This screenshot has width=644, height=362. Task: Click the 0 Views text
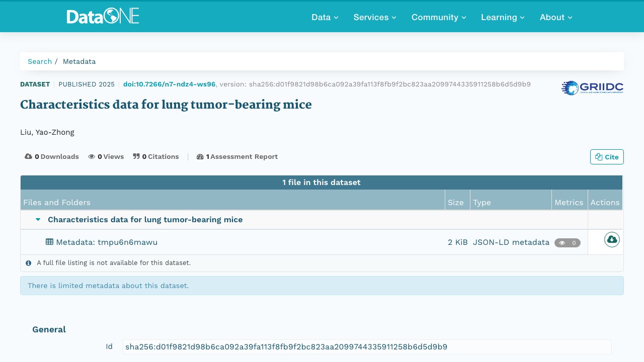(x=111, y=157)
